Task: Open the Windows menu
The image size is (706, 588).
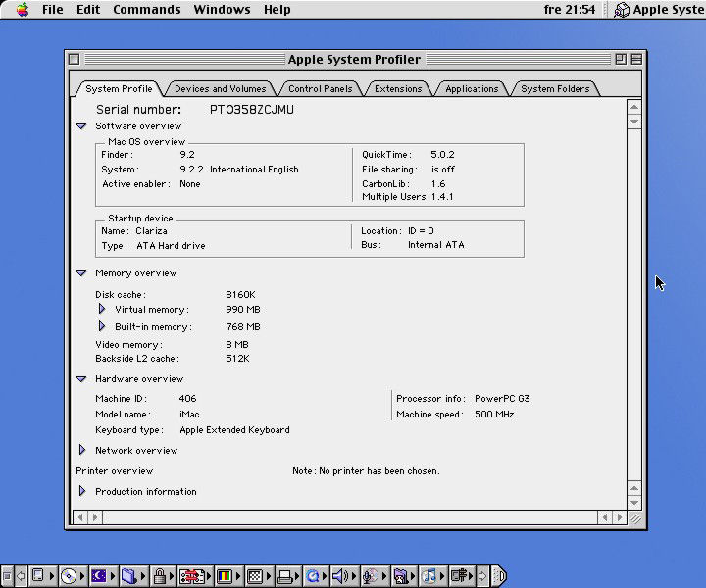Action: tap(222, 9)
